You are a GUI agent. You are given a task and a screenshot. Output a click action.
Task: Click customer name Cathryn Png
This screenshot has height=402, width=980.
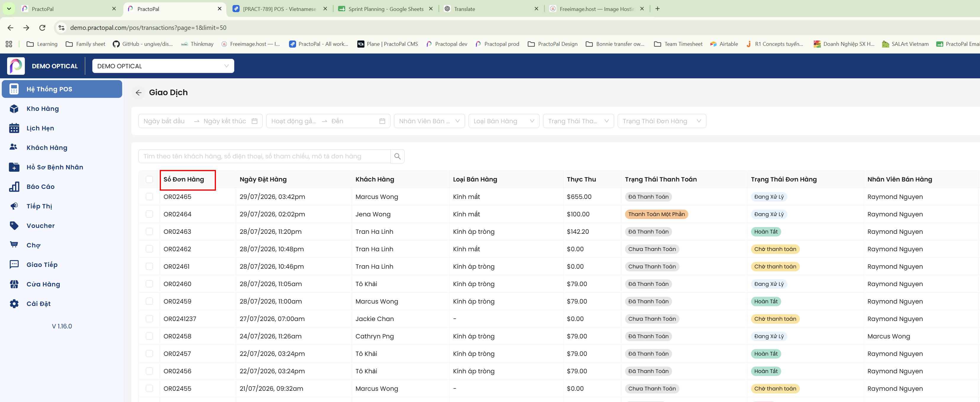[x=374, y=336]
